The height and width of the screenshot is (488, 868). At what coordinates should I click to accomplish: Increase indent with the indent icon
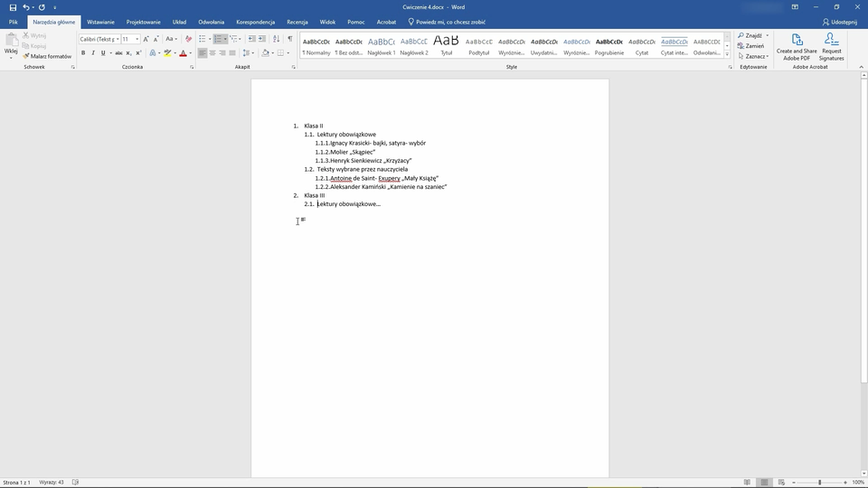coord(263,39)
